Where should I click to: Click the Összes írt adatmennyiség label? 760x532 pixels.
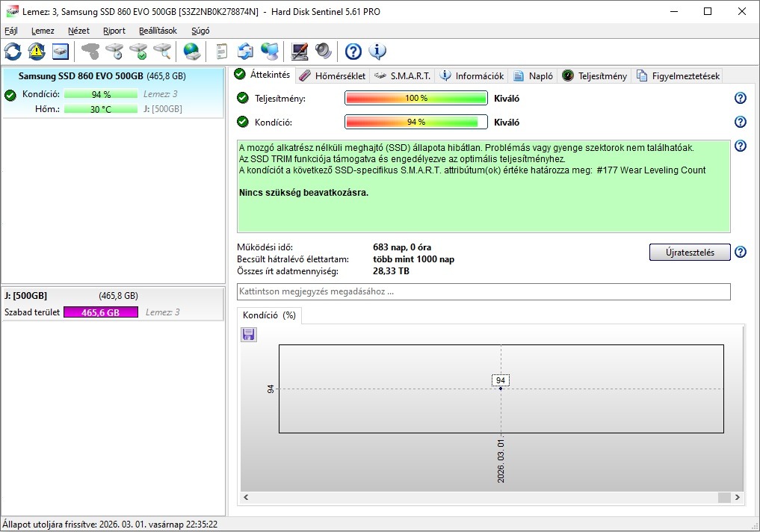(x=288, y=271)
